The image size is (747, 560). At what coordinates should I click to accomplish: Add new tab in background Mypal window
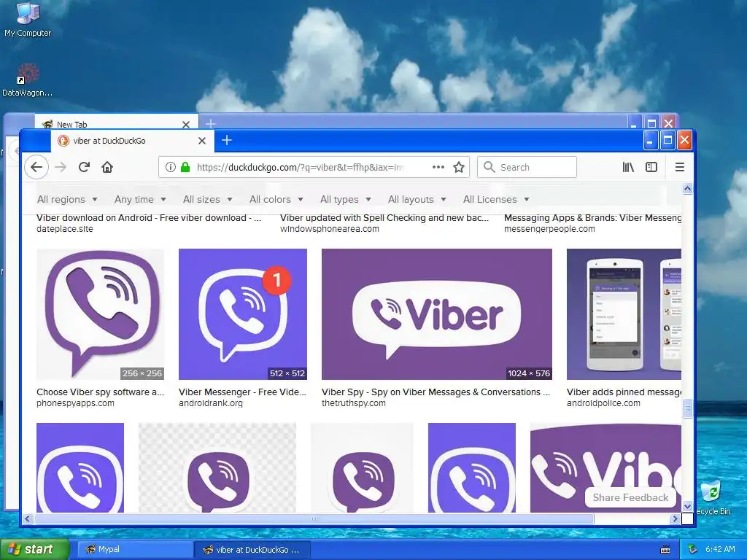point(211,124)
